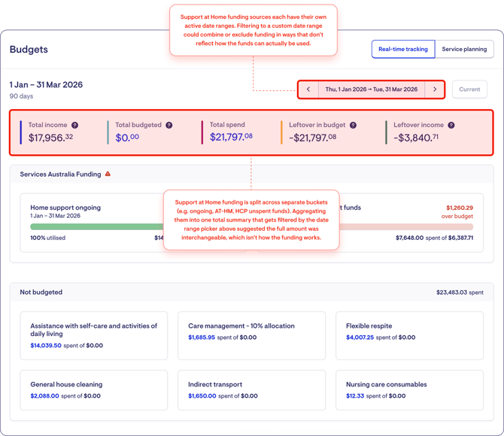Viewport: 504px width, 436px height.
Task: Open the date range picker field
Action: click(x=371, y=89)
